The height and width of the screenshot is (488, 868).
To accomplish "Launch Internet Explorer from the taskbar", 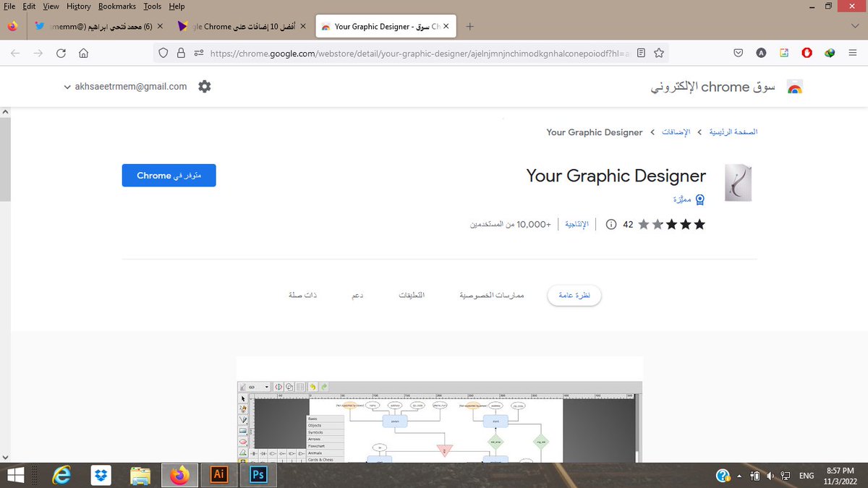I will (61, 475).
